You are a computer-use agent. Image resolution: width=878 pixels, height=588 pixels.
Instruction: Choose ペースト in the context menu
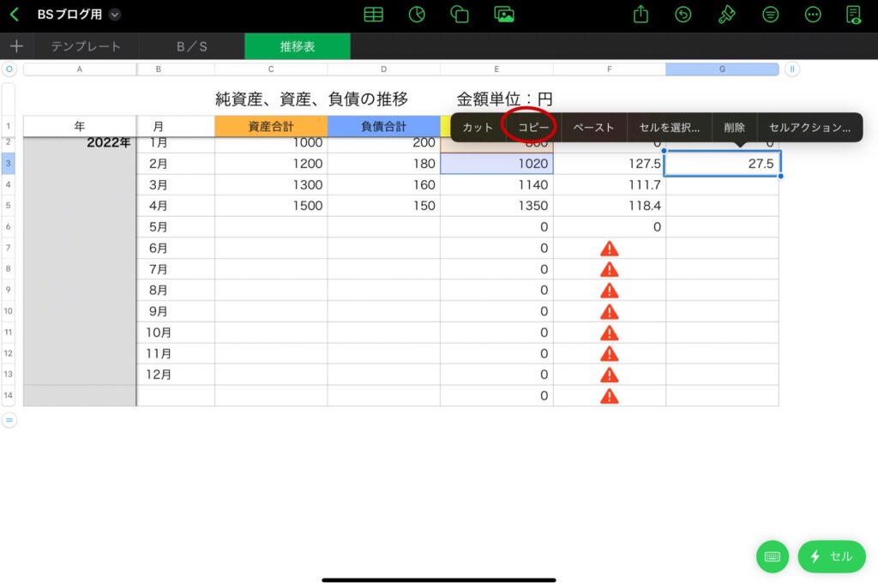point(593,128)
